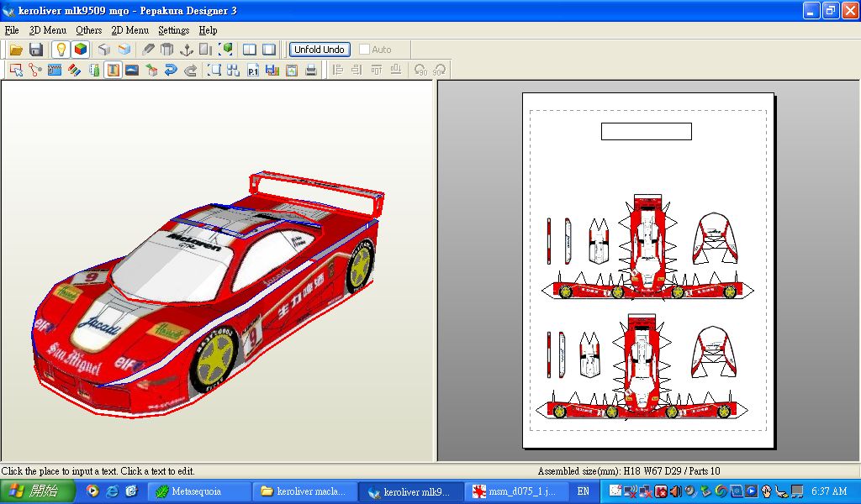Click the EN language indicator
Image resolution: width=861 pixels, height=504 pixels.
tap(584, 491)
